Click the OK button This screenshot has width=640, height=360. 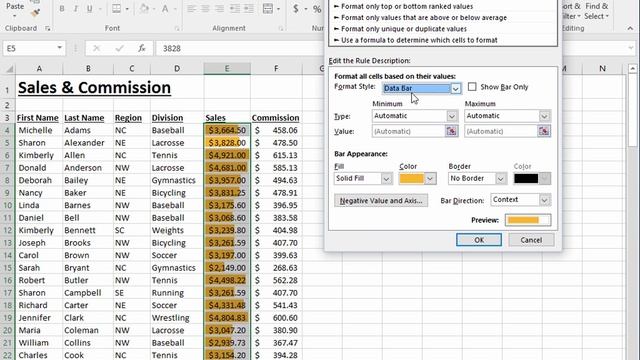click(479, 240)
